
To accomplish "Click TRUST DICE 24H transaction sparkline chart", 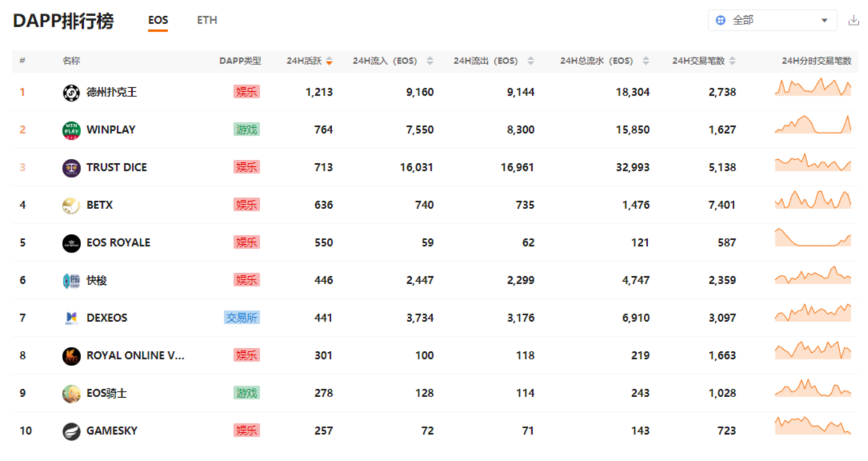I will coord(813,162).
